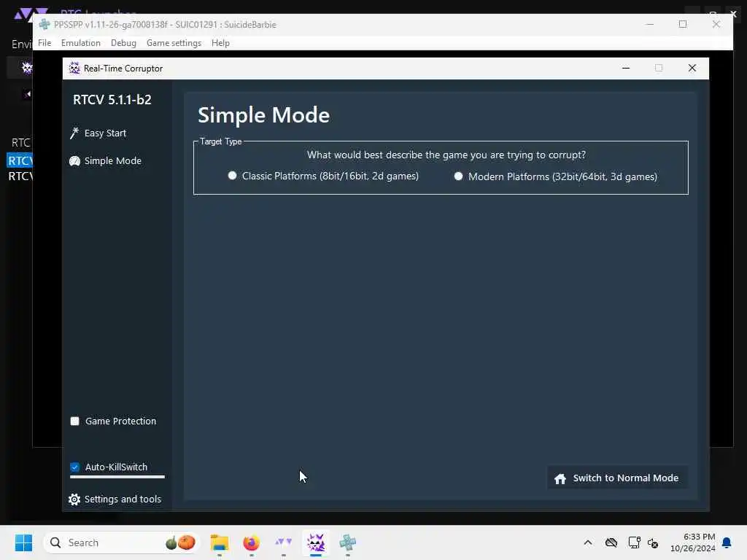Enable the Game Protection checkbox
The image size is (747, 560).
(75, 421)
